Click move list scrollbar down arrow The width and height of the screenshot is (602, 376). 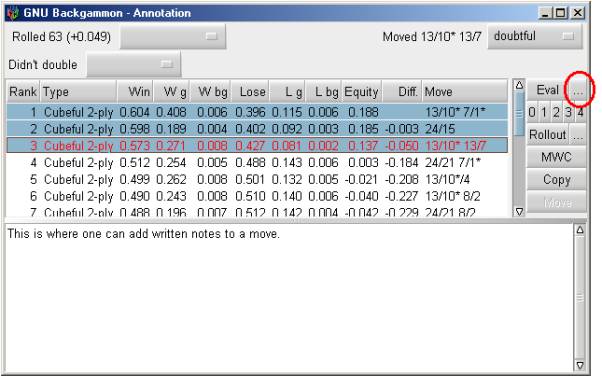point(519,212)
